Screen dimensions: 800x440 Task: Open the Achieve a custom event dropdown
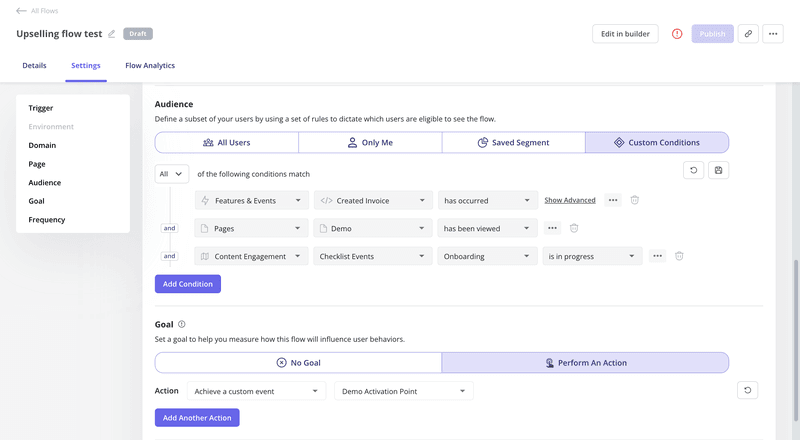[x=256, y=391]
